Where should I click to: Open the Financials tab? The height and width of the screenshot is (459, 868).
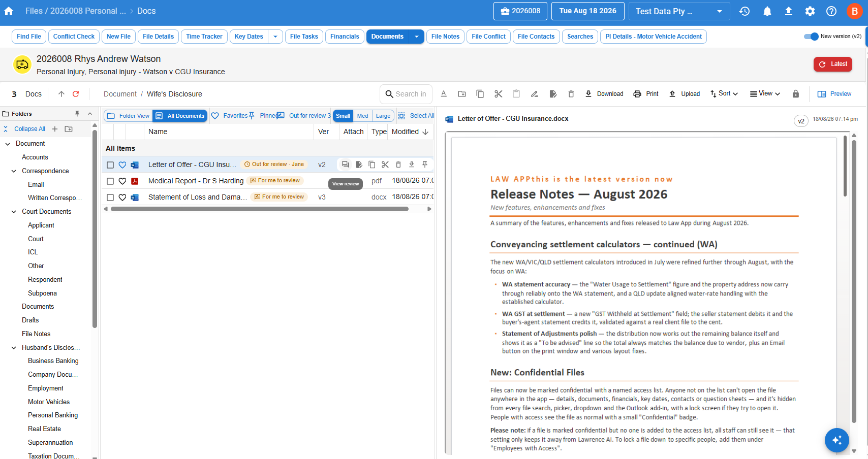click(345, 37)
